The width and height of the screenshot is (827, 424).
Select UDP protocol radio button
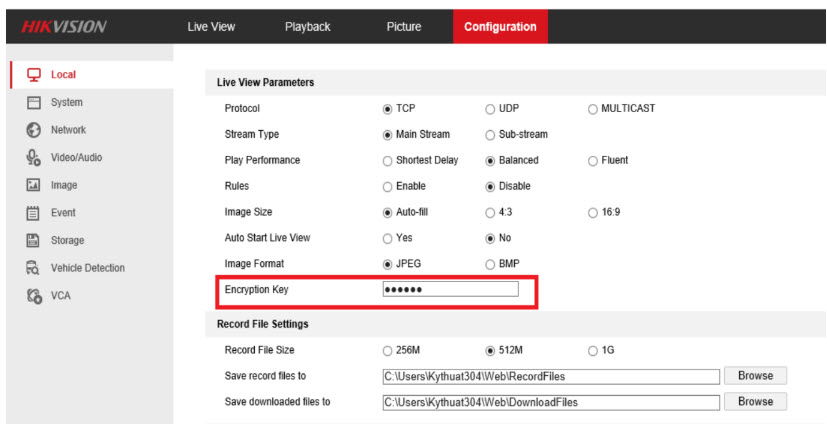coord(490,108)
